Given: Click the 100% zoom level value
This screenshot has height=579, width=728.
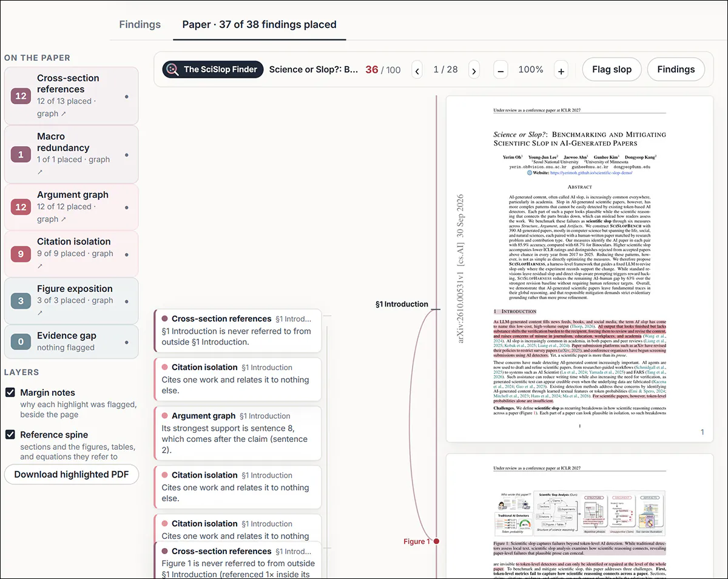Looking at the screenshot, I should coord(531,70).
